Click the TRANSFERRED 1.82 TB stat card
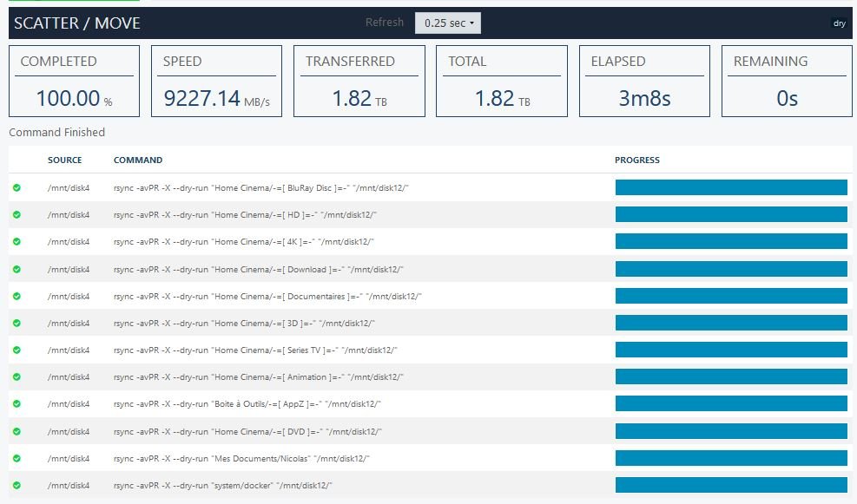Viewport: 857px width, 504px height. coord(359,81)
